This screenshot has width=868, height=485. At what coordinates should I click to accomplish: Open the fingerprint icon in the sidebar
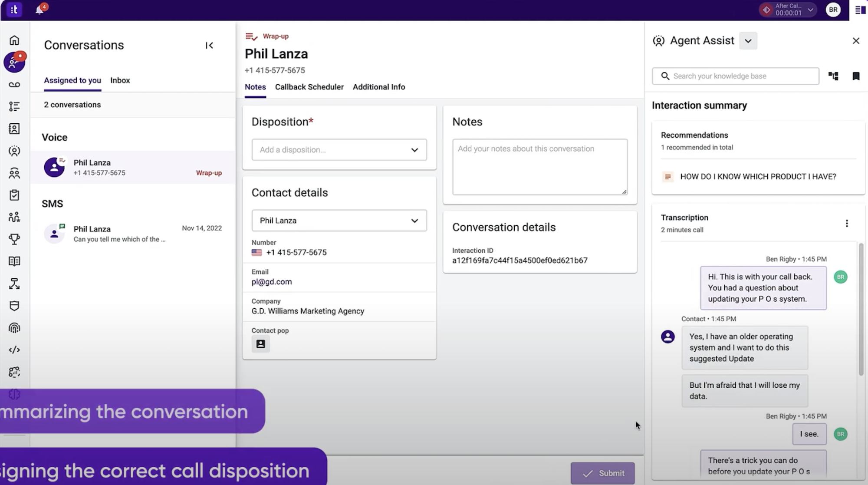(x=14, y=328)
